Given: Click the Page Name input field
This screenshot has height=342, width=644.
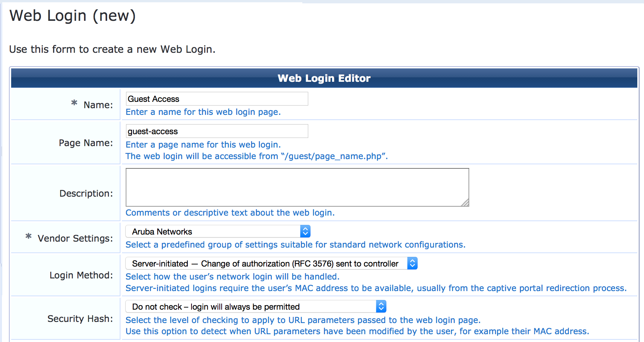Looking at the screenshot, I should pos(217,131).
